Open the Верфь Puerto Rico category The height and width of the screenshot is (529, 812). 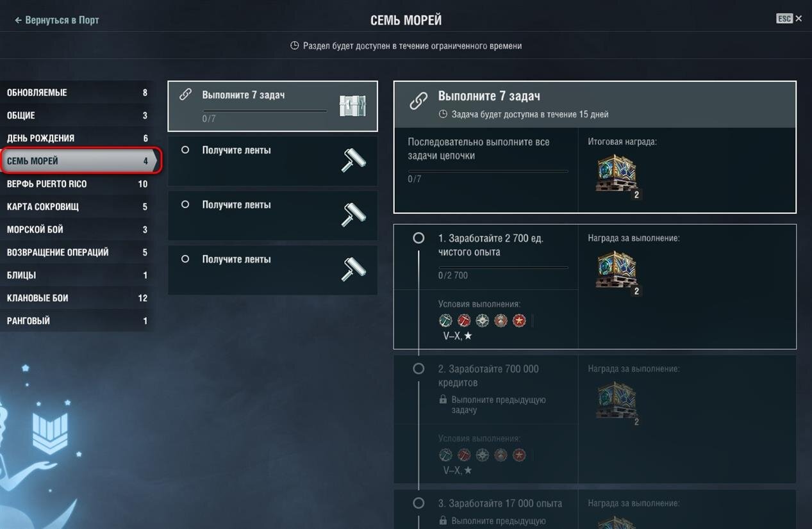(77, 184)
